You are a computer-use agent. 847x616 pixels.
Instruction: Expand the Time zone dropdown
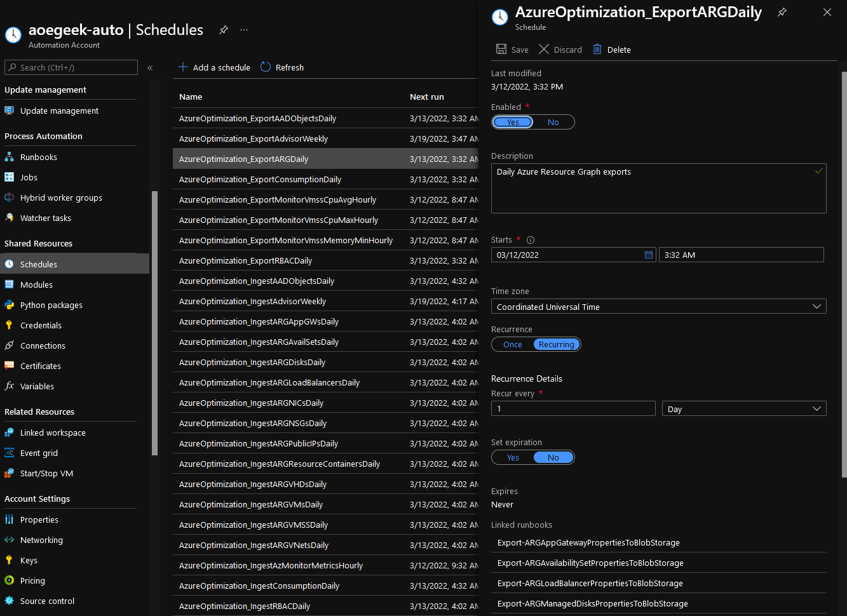659,307
